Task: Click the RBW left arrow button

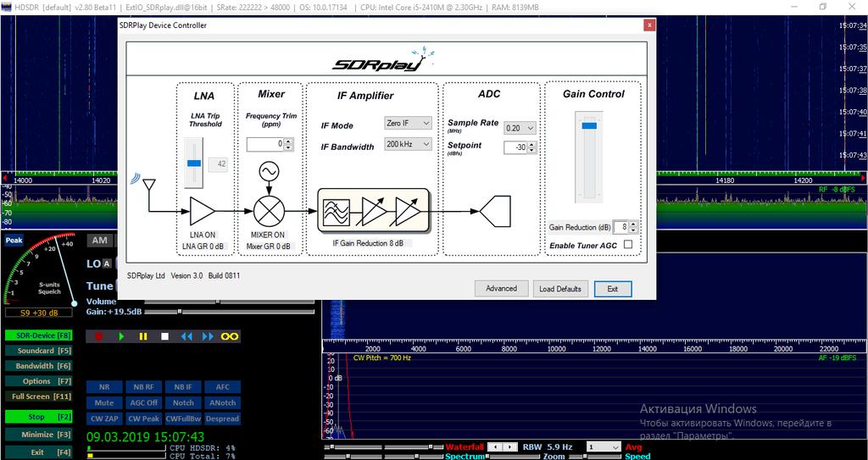Action: (x=497, y=446)
